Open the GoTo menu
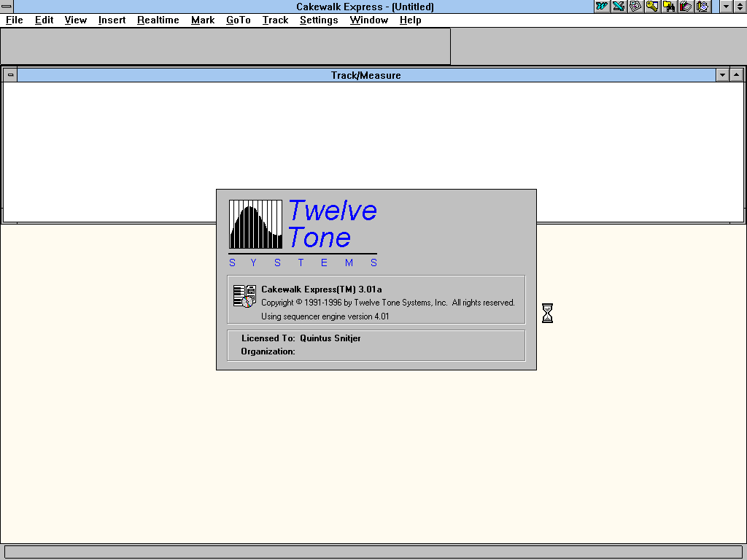This screenshot has width=747, height=560. (239, 20)
